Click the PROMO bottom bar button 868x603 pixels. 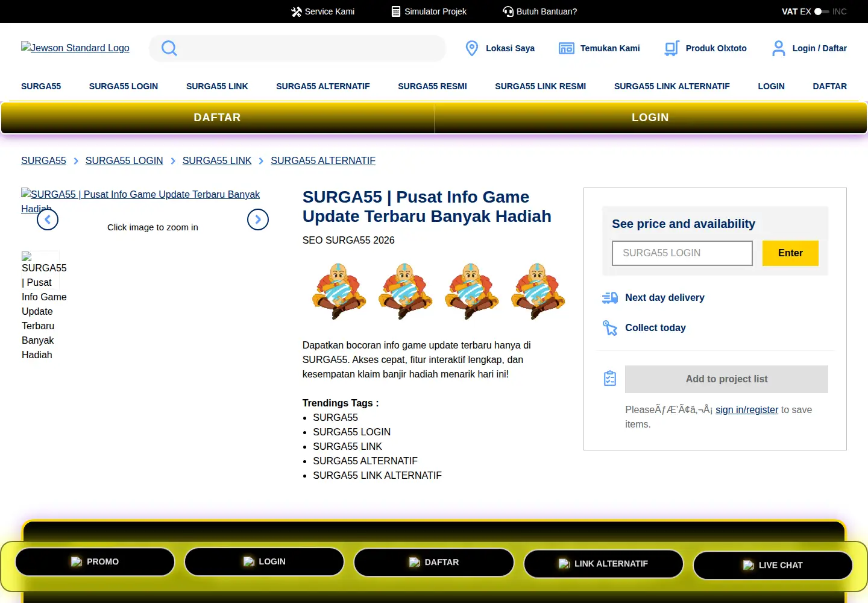coord(95,562)
